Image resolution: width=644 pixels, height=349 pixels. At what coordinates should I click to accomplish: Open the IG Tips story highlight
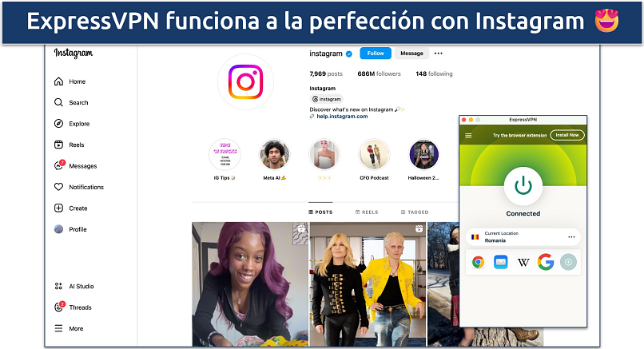tap(225, 154)
